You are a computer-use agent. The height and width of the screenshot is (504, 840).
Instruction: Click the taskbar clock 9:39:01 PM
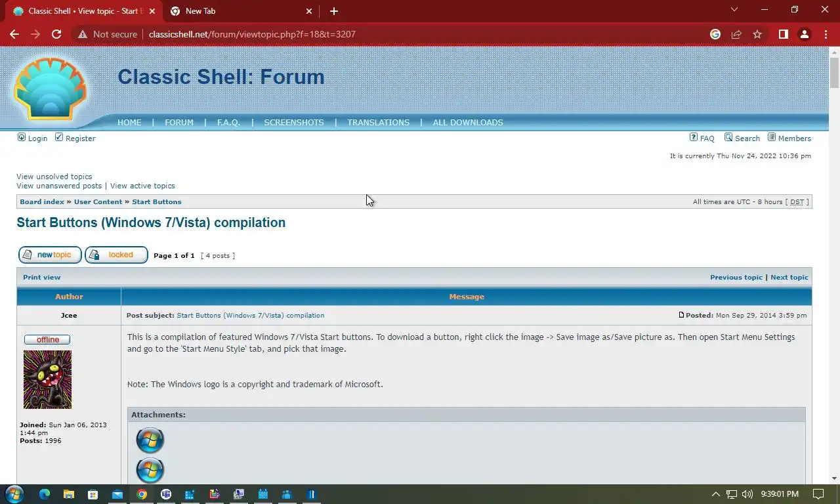point(780,494)
